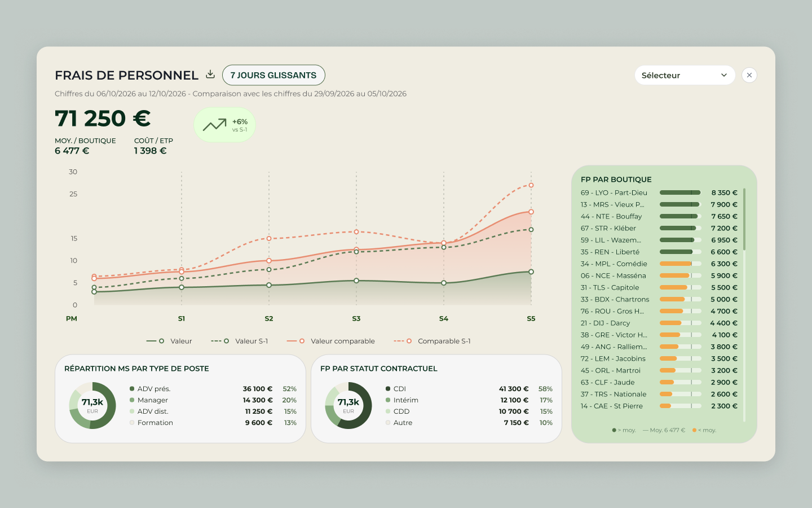812x508 pixels.
Task: Toggle the Valeur legend series
Action: coord(169,341)
